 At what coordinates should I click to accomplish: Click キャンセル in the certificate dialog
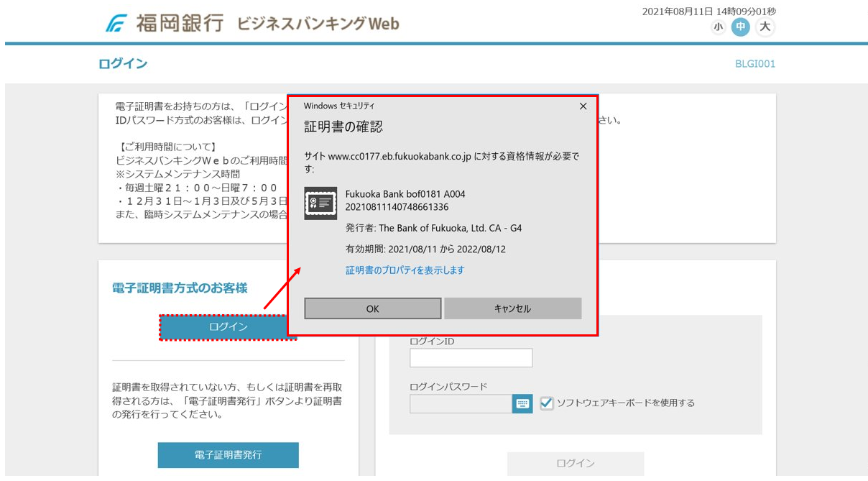(x=512, y=308)
